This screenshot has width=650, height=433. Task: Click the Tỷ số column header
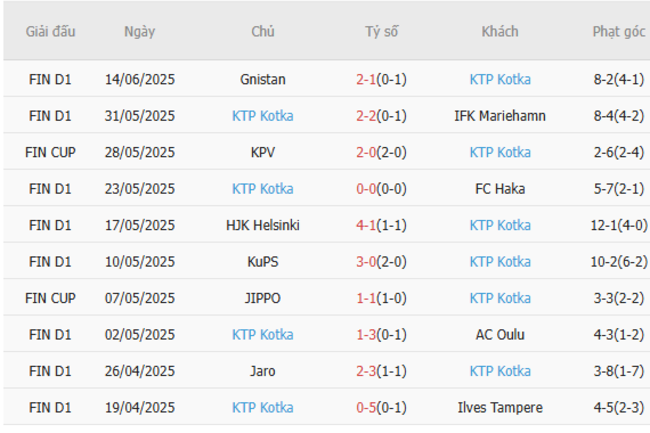click(x=381, y=31)
